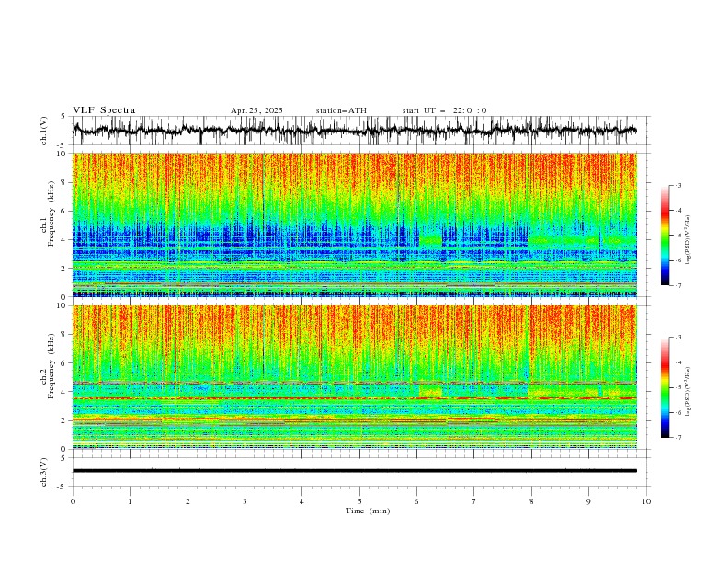Click the time-axis tick label "1"

(x=130, y=501)
